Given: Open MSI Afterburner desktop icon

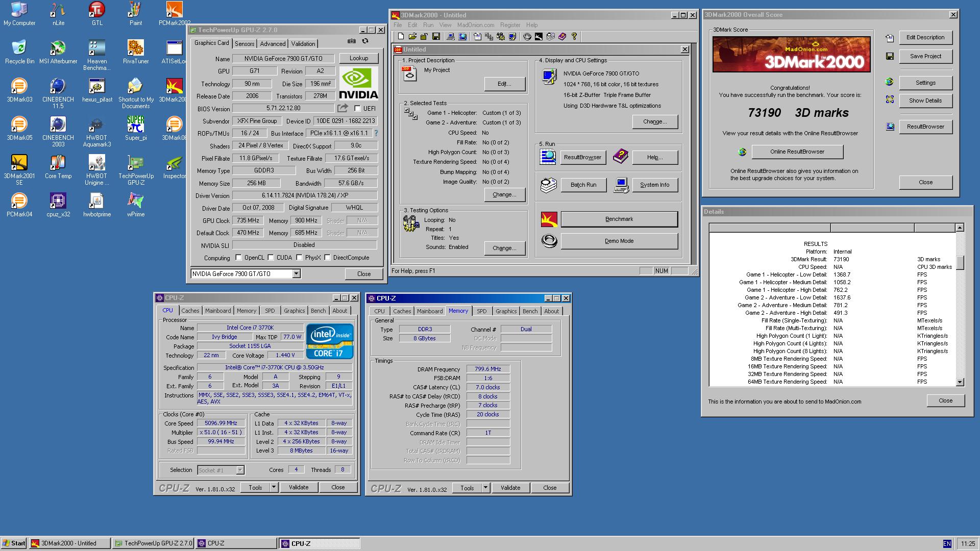Looking at the screenshot, I should tap(58, 52).
